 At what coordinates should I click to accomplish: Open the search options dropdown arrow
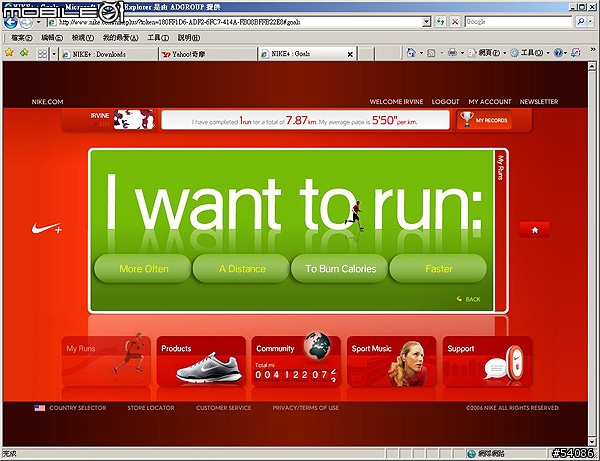[x=590, y=22]
